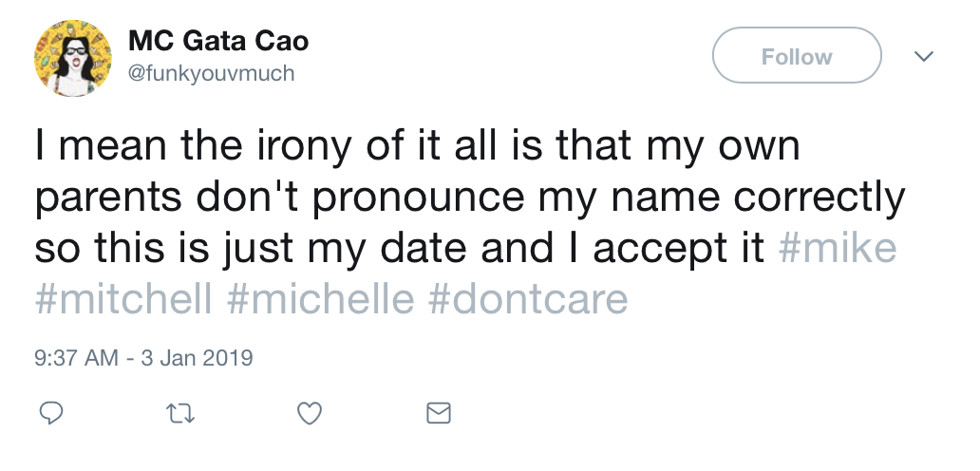980x471 pixels.
Task: Expand the tweet options chevron menu
Action: click(x=923, y=57)
